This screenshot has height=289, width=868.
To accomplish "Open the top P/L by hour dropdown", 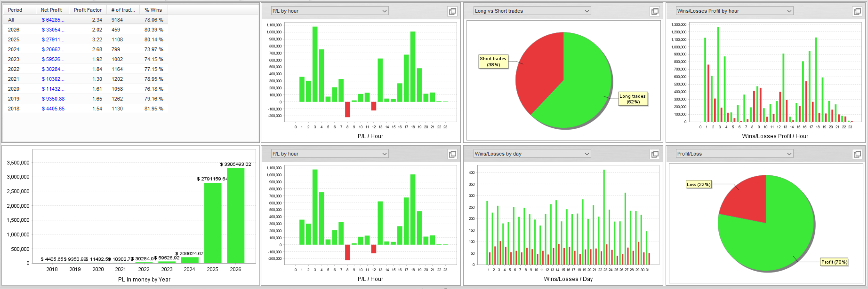I will click(330, 11).
